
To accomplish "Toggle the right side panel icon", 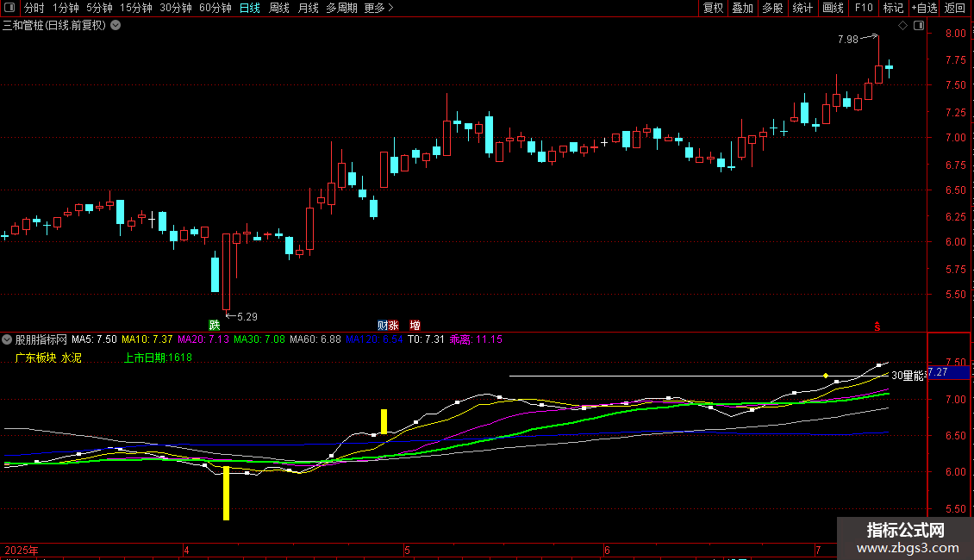I will point(919,26).
